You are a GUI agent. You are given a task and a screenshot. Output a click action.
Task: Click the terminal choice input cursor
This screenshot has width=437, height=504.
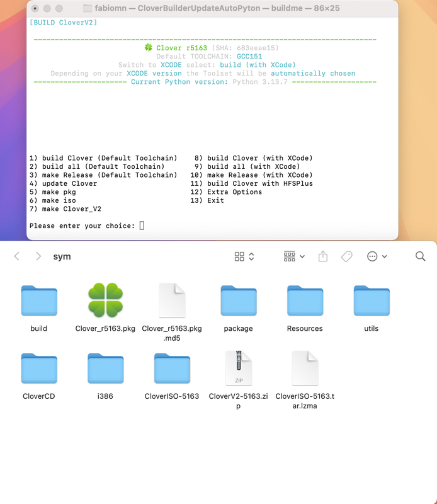142,226
